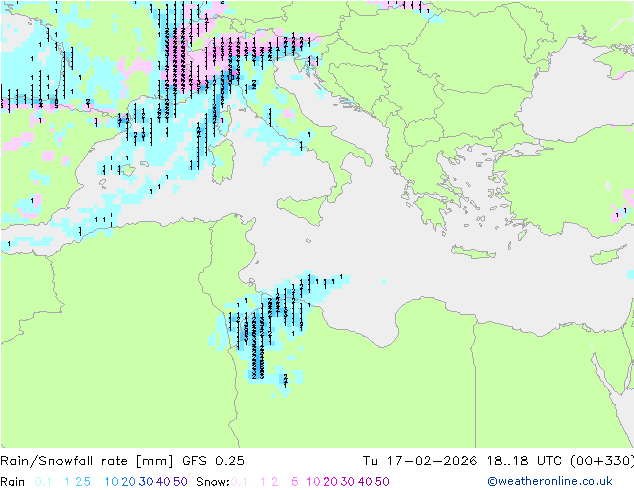Click the 'Tu 17-02-2026' date text
This screenshot has height=490, width=634.
(x=420, y=461)
